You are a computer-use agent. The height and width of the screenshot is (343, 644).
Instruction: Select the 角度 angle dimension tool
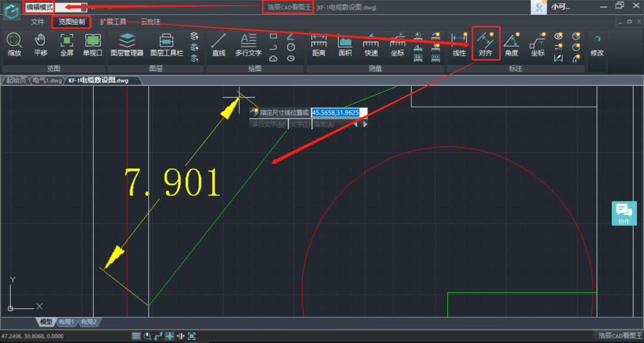coord(512,44)
